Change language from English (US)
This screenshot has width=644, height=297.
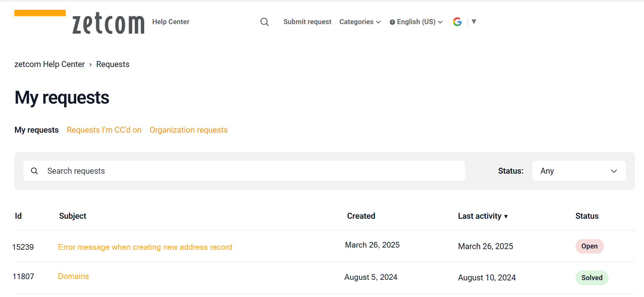416,22
